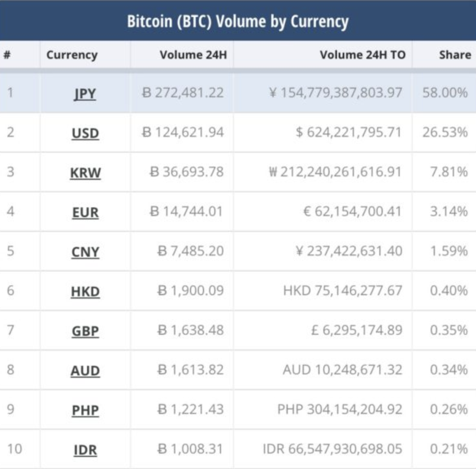Image resolution: width=476 pixels, height=469 pixels.
Task: Open the USD currency link
Action: point(85,133)
